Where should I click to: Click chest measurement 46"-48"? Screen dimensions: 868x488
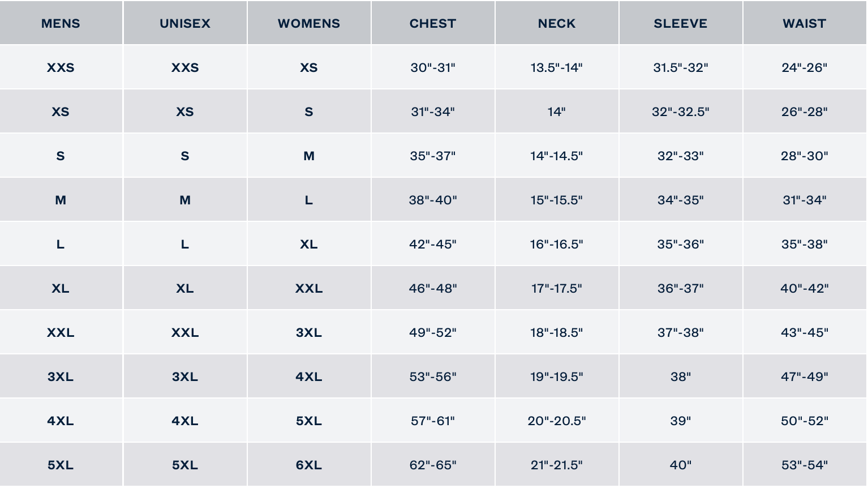click(x=433, y=288)
